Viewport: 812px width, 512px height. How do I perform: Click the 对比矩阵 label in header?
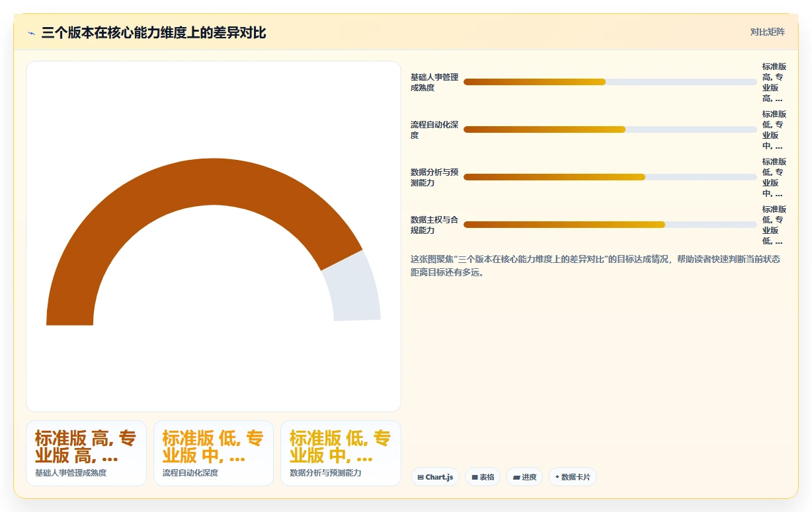767,32
